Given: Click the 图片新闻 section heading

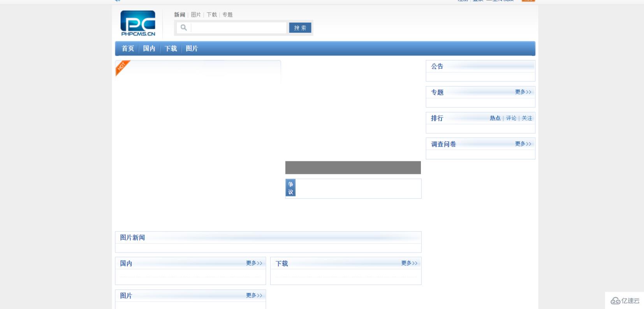Looking at the screenshot, I should [x=132, y=238].
